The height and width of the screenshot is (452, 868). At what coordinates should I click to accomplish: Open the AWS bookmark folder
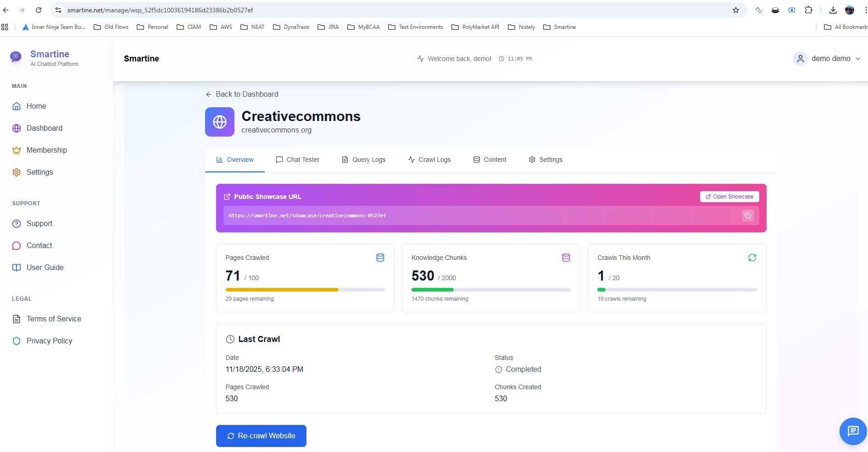pyautogui.click(x=221, y=27)
